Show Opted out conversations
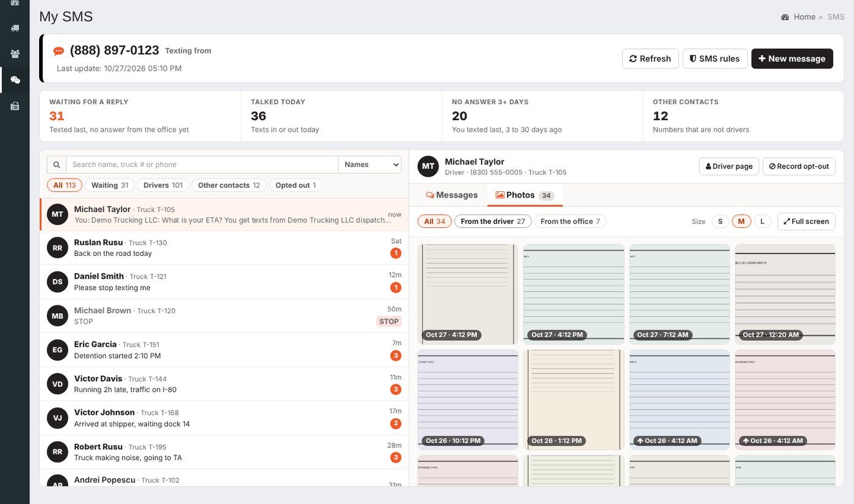Image resolution: width=854 pixels, height=504 pixels. coord(296,185)
